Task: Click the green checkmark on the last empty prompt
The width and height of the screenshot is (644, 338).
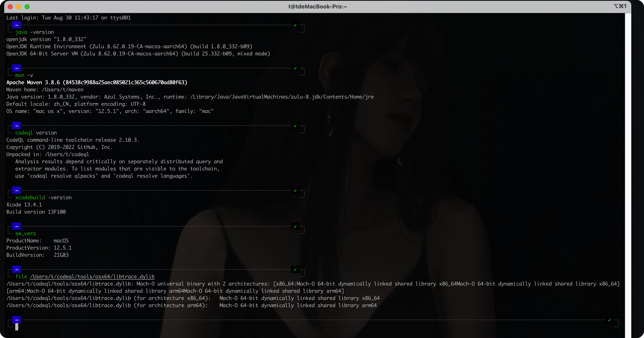Action: [609, 320]
